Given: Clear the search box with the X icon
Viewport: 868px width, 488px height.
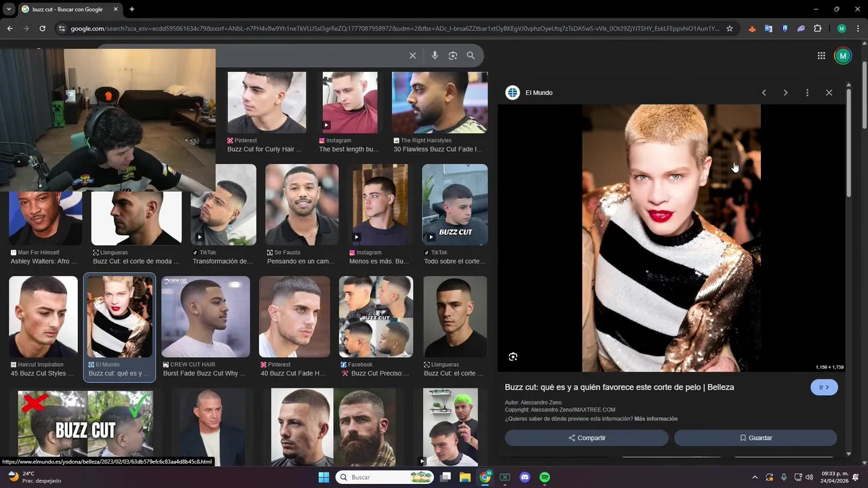Looking at the screenshot, I should click(x=412, y=56).
